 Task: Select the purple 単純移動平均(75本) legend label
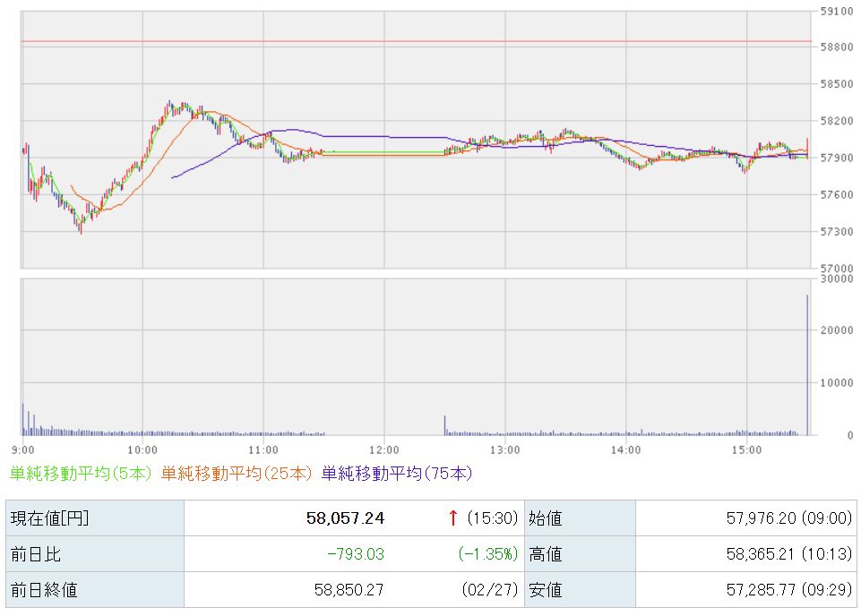pyautogui.click(x=397, y=473)
